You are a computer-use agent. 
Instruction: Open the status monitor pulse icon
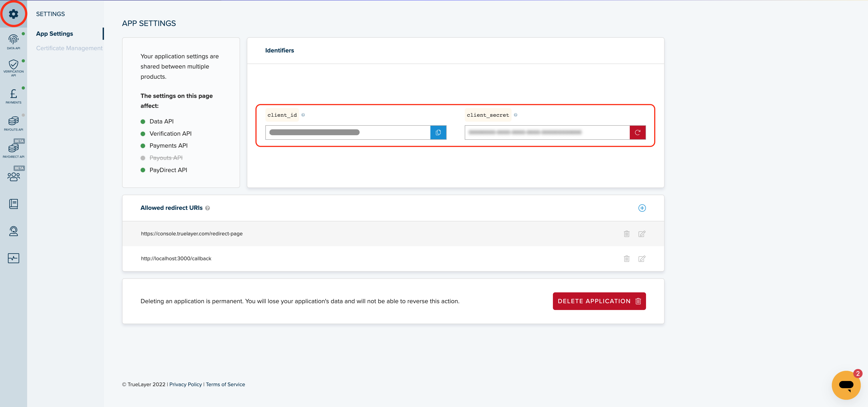point(14,258)
